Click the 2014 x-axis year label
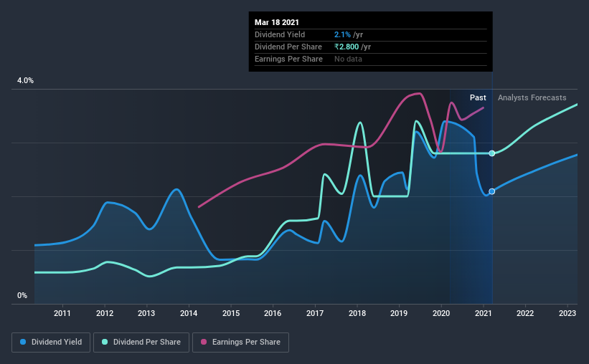The image size is (589, 364). (189, 313)
